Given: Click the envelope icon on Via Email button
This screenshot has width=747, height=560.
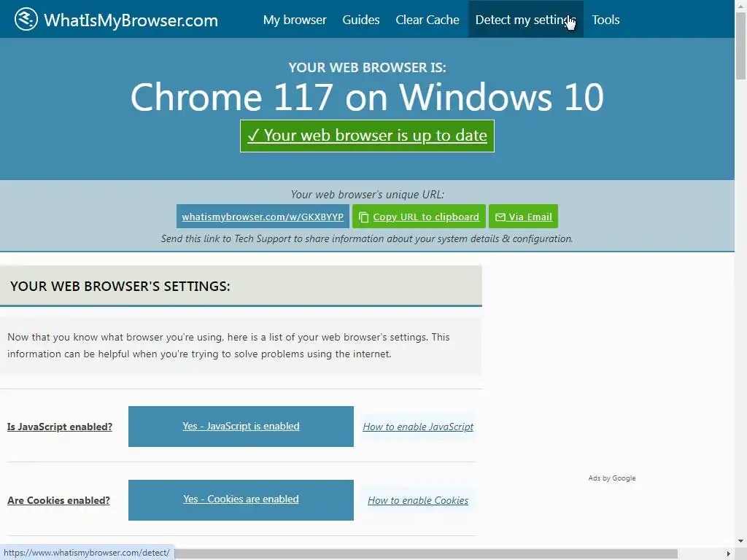Looking at the screenshot, I should (500, 217).
